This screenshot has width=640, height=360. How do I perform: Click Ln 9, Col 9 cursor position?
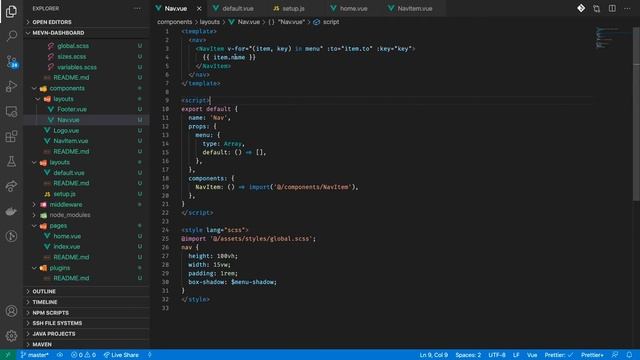tap(433, 355)
